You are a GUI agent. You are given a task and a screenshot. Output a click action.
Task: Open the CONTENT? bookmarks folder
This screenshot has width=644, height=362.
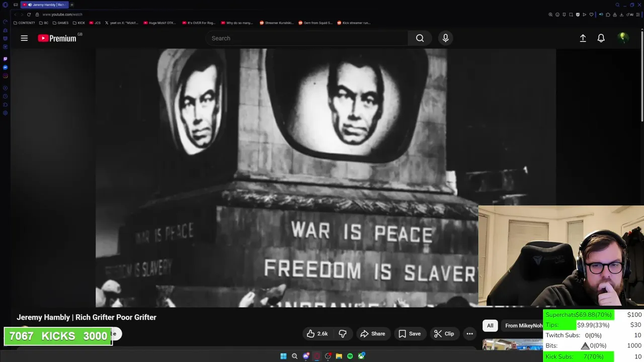[x=24, y=23]
